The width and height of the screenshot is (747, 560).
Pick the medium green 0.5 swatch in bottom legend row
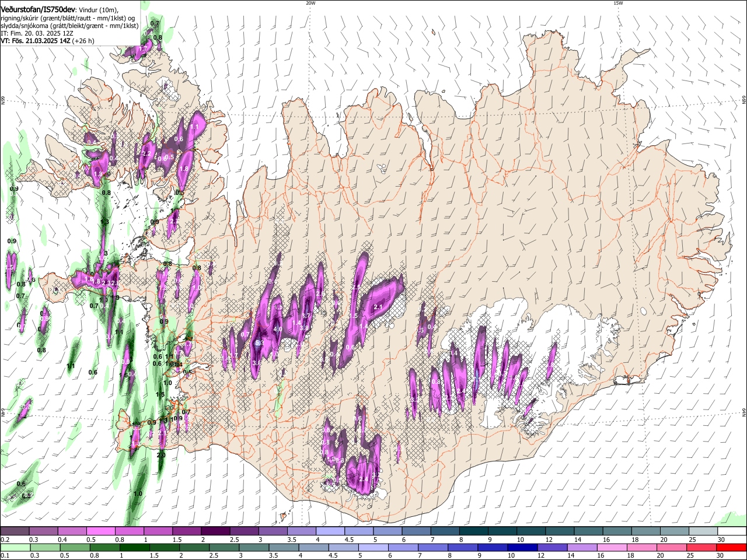tap(75, 547)
